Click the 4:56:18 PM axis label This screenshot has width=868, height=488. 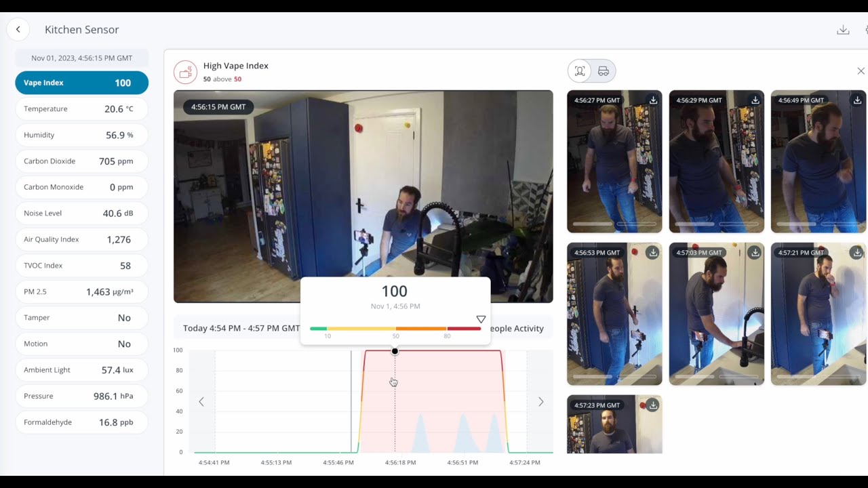click(x=400, y=463)
